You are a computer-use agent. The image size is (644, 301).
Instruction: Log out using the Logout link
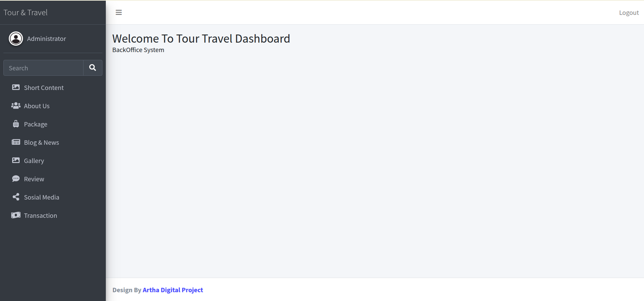(x=628, y=13)
